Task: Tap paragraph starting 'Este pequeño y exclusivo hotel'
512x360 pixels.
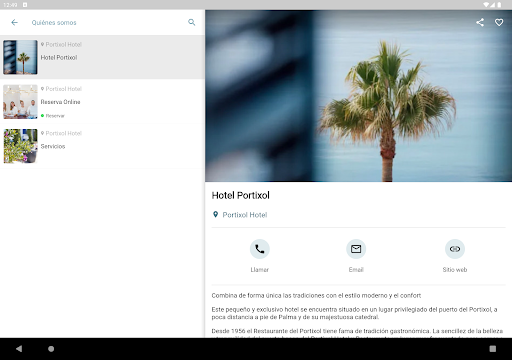Action: coord(355,313)
